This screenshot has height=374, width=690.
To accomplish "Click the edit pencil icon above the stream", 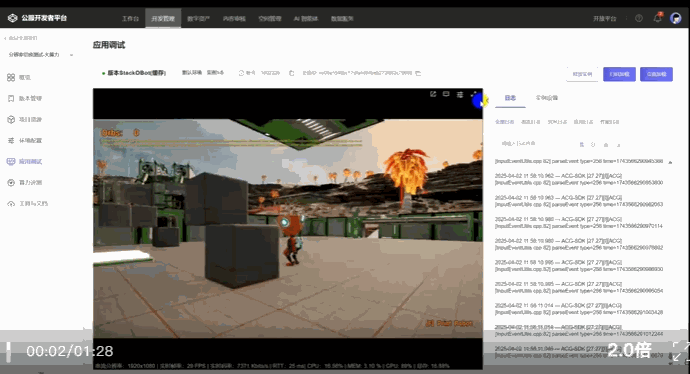I will (x=433, y=94).
